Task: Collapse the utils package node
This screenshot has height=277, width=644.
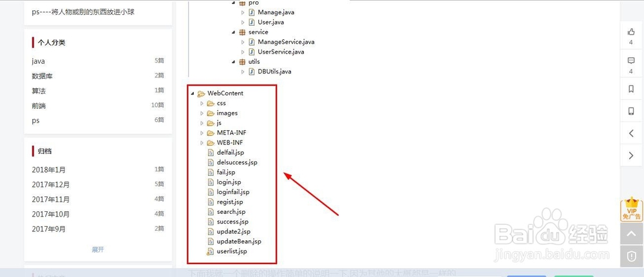Action: tap(234, 62)
